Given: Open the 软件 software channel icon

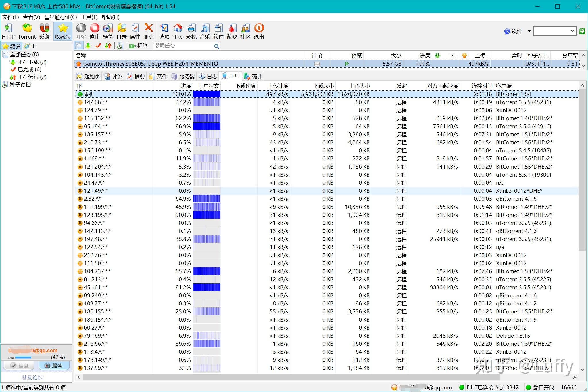Looking at the screenshot, I should pos(218,31).
